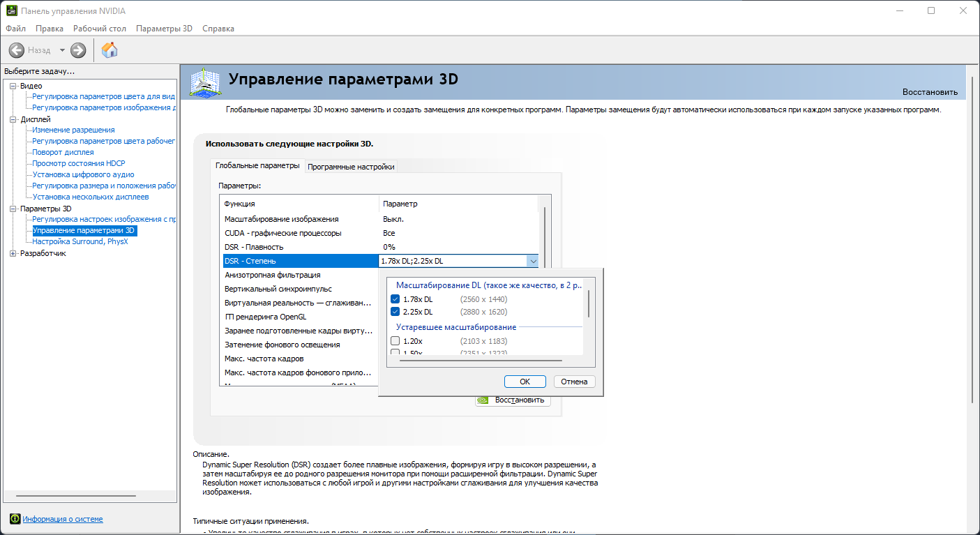Viewport: 980px width, 535px height.
Task: Collapse the Параметры 3D tree node
Action: 13,209
